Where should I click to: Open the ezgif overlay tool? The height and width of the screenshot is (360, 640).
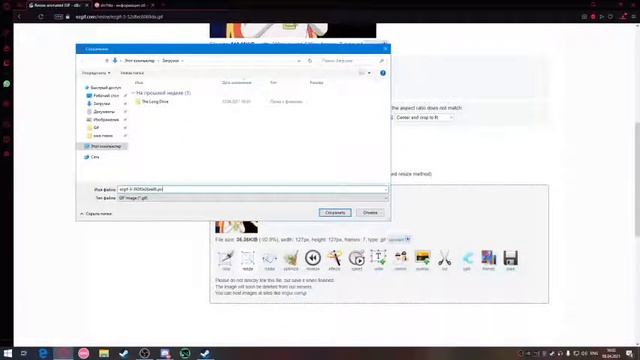click(x=422, y=260)
